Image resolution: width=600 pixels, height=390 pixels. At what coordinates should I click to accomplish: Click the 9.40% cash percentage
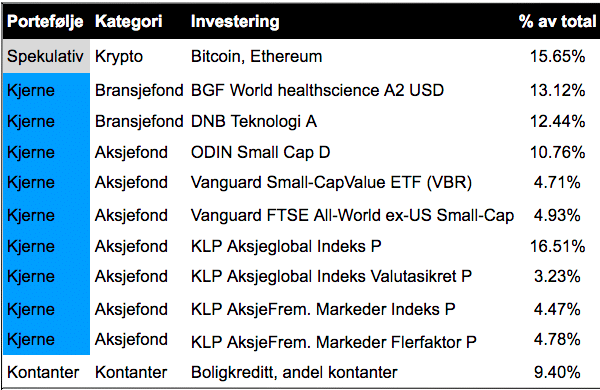pyautogui.click(x=557, y=372)
